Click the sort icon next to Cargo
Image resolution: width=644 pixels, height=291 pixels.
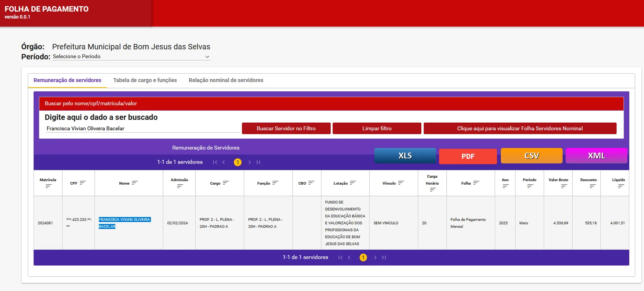226,183
